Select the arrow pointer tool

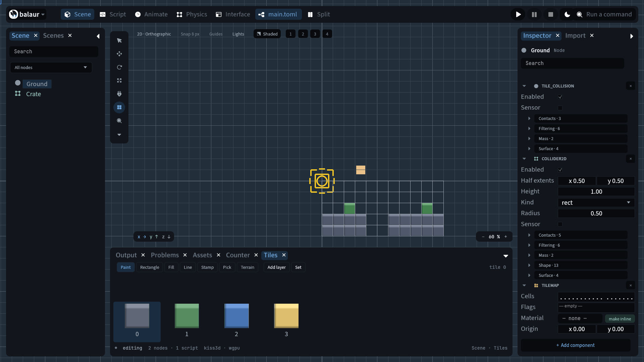tap(119, 41)
